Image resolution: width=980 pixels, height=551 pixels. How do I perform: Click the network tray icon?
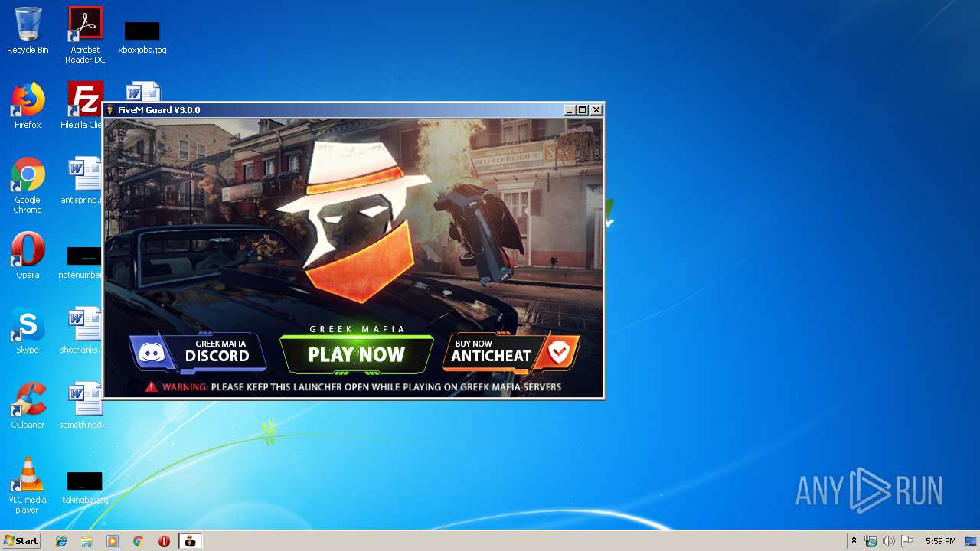click(871, 541)
